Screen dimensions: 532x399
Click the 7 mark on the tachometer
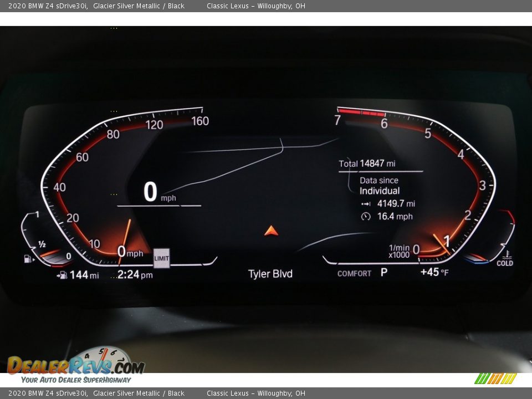[x=337, y=120]
